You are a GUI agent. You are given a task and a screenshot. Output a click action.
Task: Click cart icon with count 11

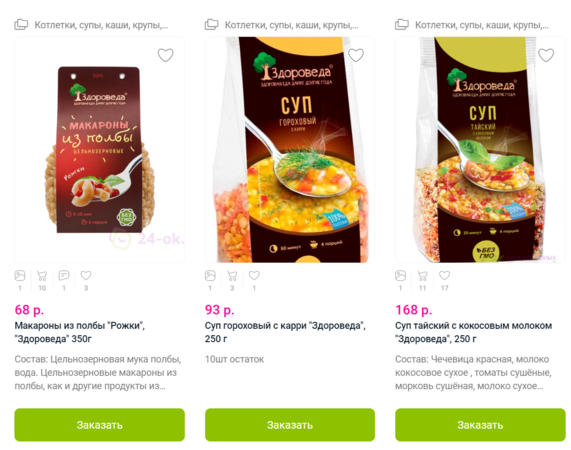coord(422,276)
